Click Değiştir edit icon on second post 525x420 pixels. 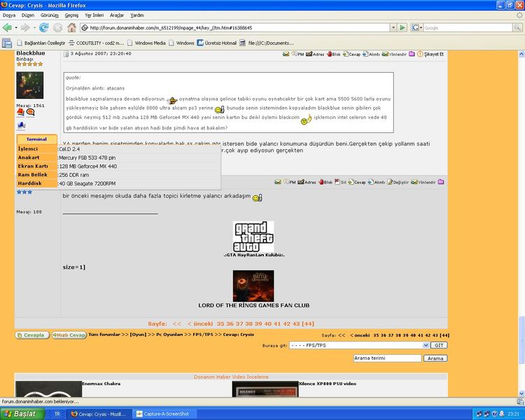tap(398, 182)
